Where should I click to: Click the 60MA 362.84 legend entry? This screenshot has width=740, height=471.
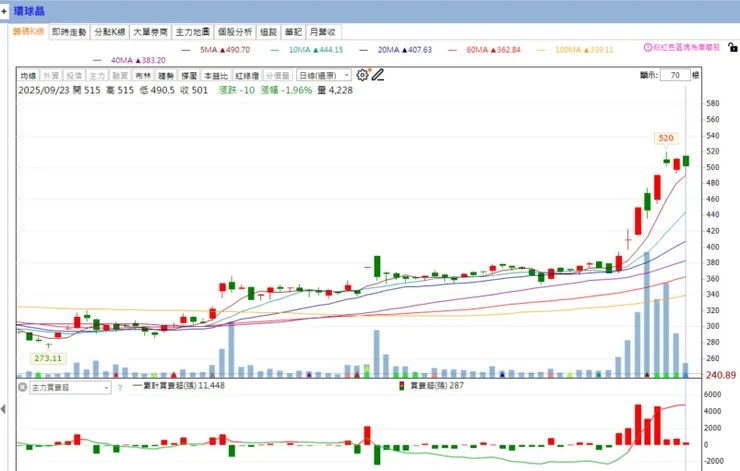click(x=485, y=50)
